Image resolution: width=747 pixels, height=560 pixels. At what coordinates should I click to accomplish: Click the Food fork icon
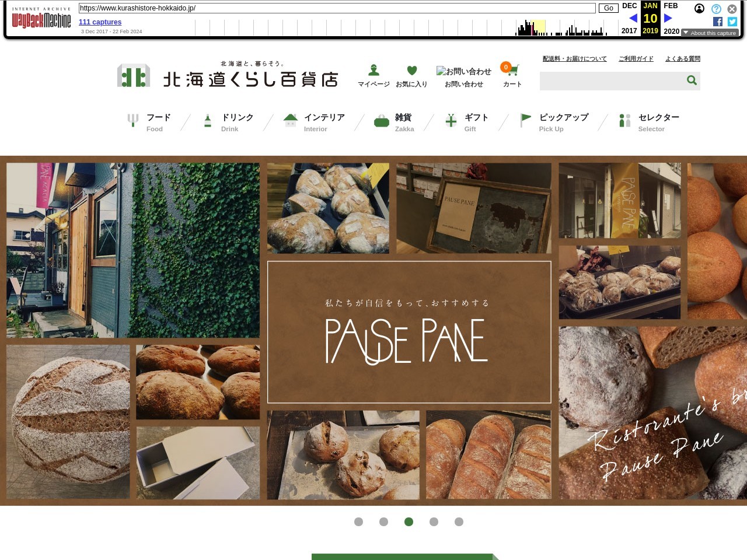[x=133, y=121]
